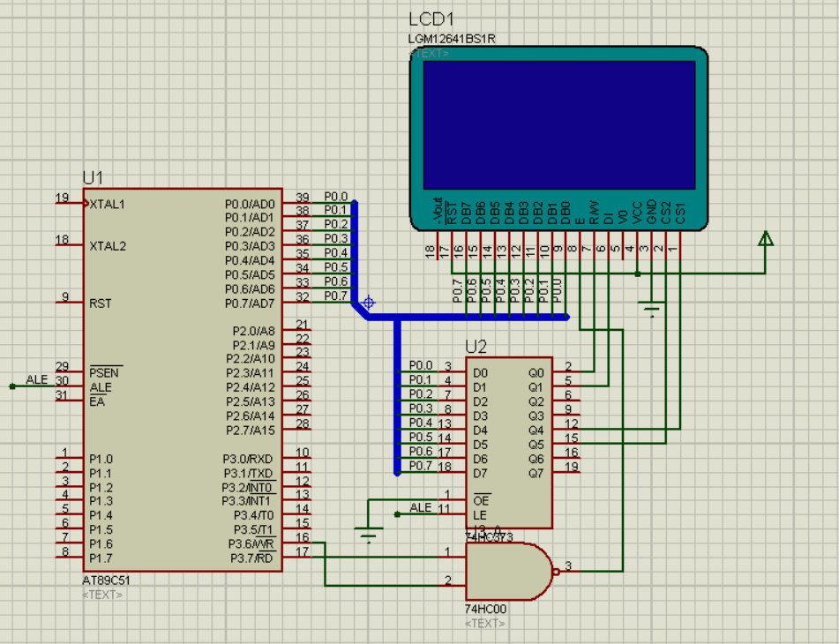Click the R/W pin on the LCD

[594, 245]
